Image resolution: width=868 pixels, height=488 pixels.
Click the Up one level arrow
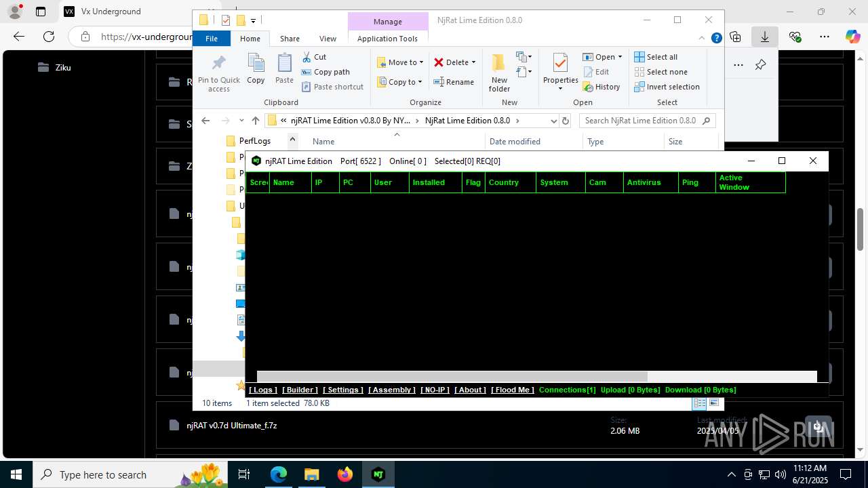(255, 121)
